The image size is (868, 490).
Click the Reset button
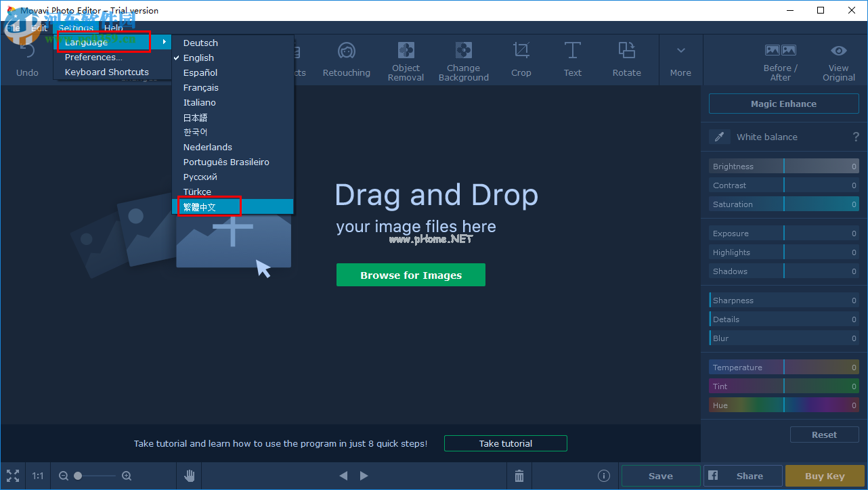coord(824,435)
